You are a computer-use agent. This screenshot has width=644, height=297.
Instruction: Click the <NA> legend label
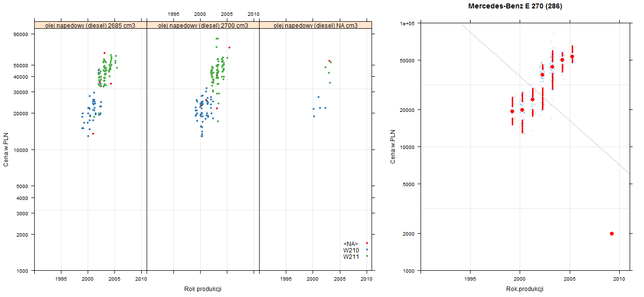coord(350,244)
